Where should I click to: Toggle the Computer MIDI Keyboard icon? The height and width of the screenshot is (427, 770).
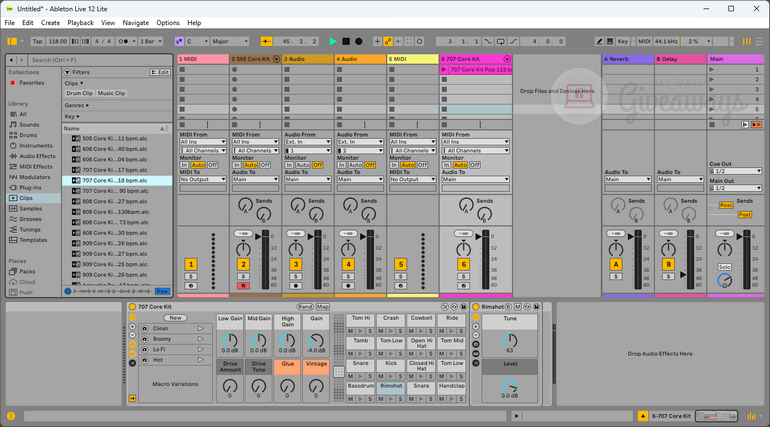[609, 41]
